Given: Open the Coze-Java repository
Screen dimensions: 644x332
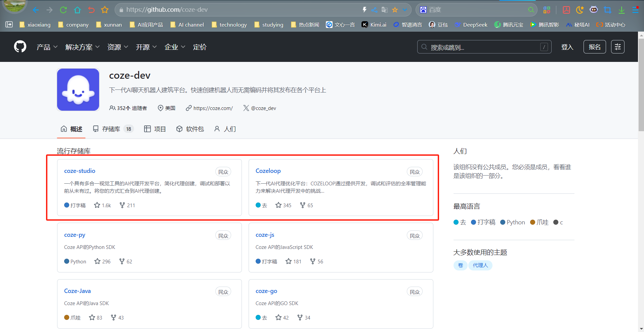Looking at the screenshot, I should [x=77, y=291].
